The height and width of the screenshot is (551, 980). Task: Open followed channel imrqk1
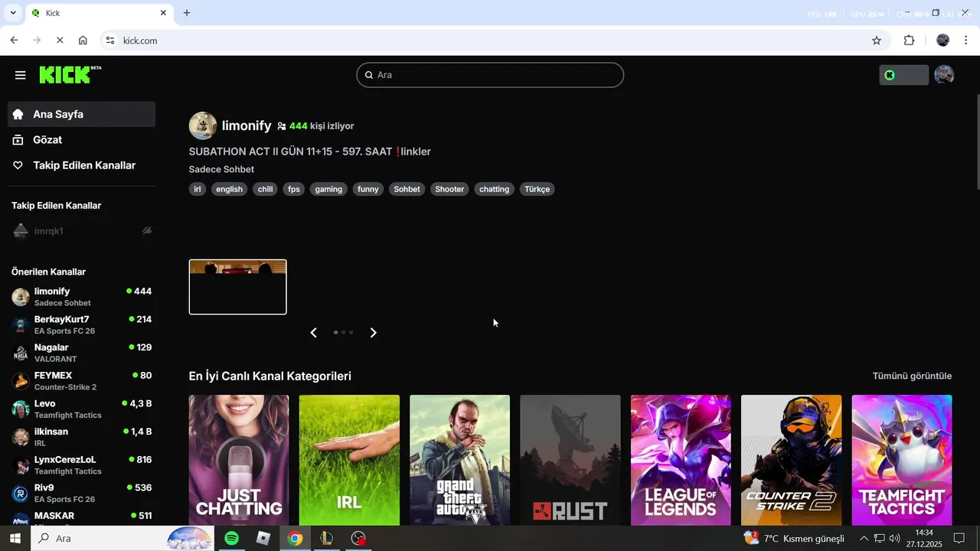click(81, 231)
